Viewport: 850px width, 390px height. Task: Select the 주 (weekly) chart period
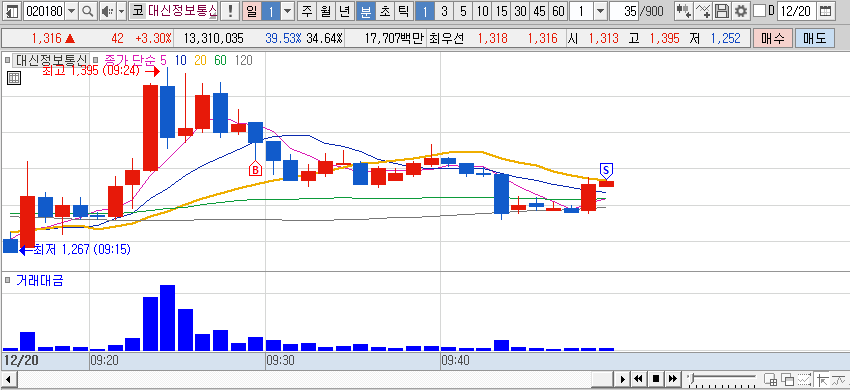(307, 10)
